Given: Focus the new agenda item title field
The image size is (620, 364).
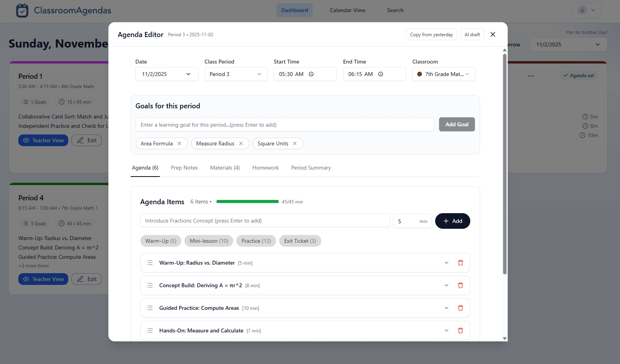Looking at the screenshot, I should click(x=265, y=221).
